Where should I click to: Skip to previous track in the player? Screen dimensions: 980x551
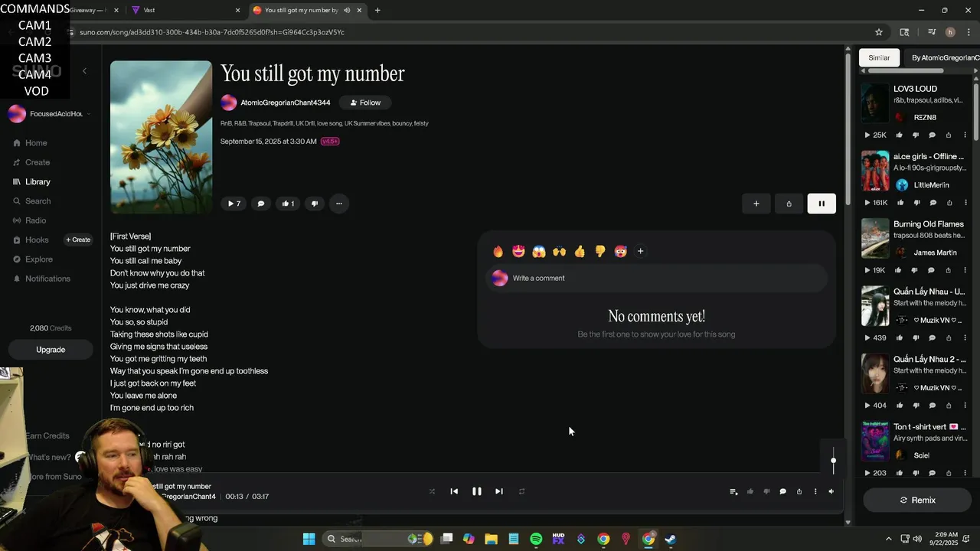pyautogui.click(x=454, y=491)
